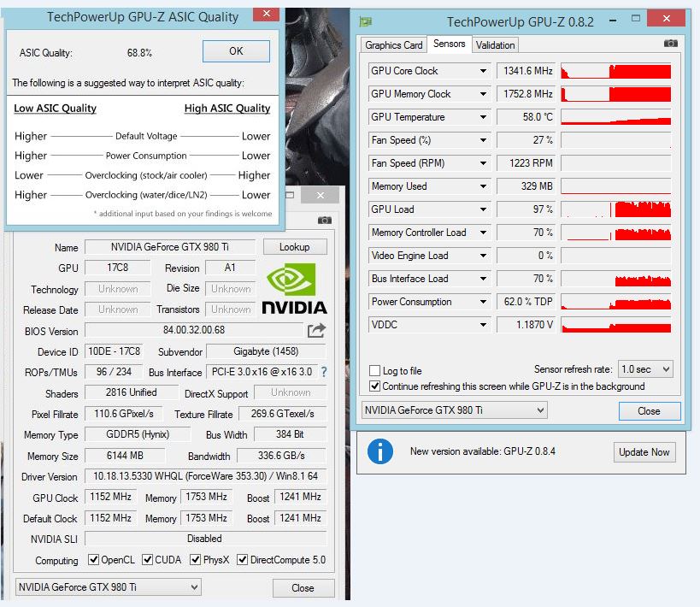Click the NVIDIA SLI Disabled field
This screenshot has height=607, width=700.
pyautogui.click(x=205, y=539)
